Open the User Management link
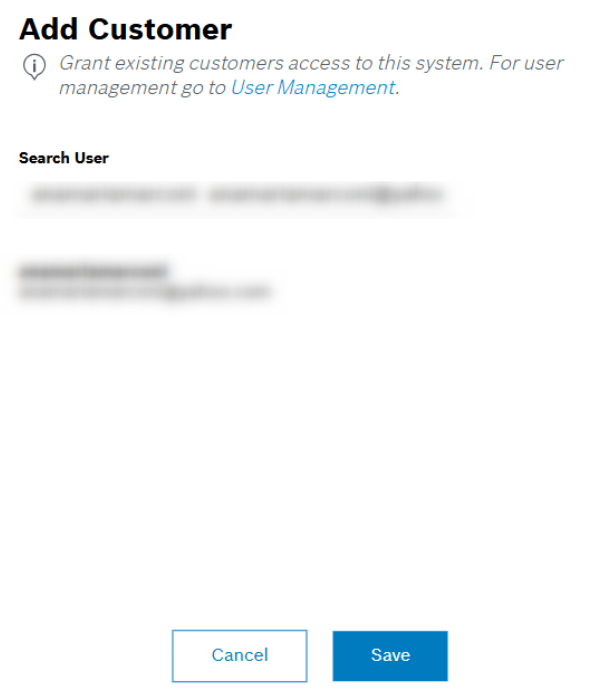Image resolution: width=589 pixels, height=696 pixels. pos(313,87)
